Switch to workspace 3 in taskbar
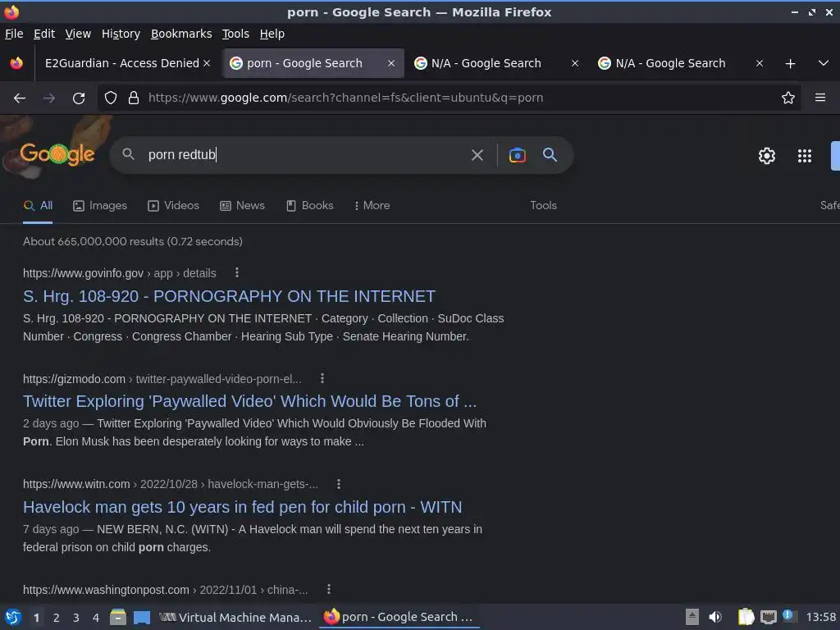This screenshot has height=630, width=840. pyautogui.click(x=76, y=618)
